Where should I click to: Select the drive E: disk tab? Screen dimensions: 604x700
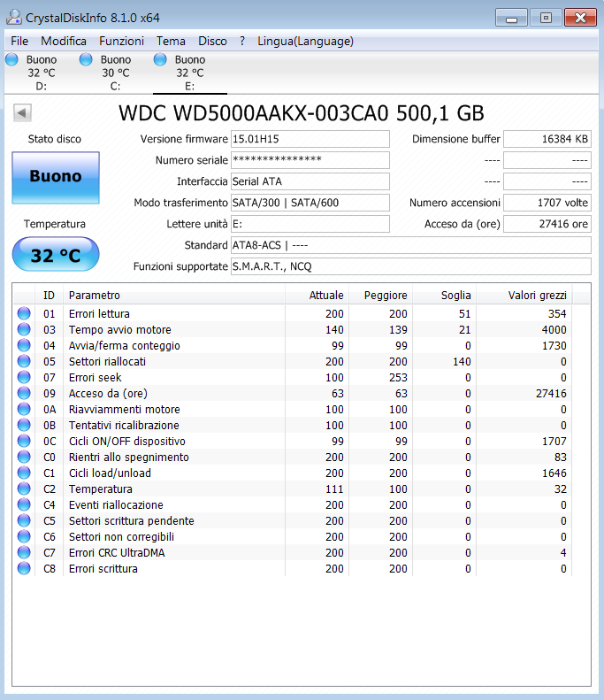pos(190,73)
